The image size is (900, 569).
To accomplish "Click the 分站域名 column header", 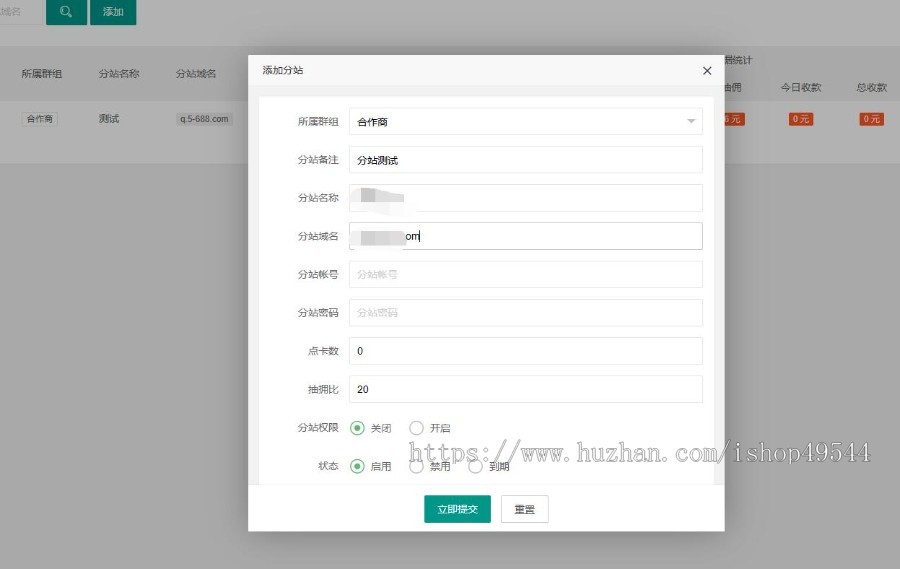I will tap(196, 73).
